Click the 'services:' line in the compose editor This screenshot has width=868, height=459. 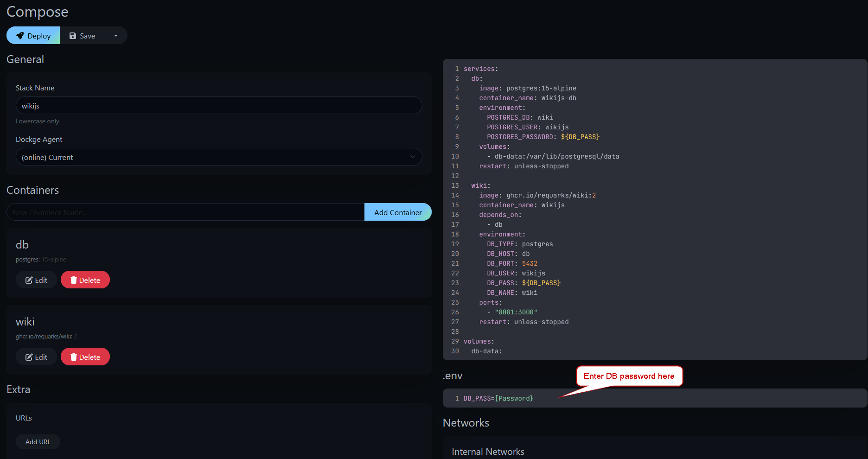481,69
